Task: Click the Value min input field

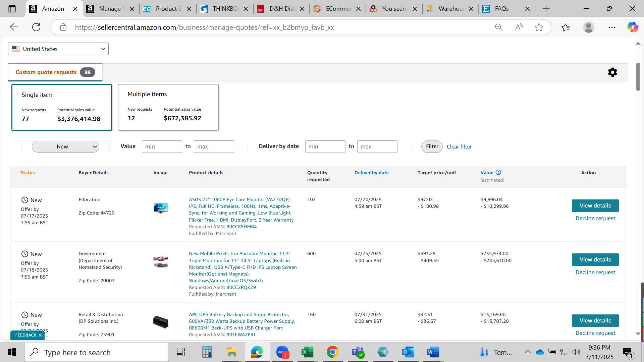Action: click(x=162, y=146)
